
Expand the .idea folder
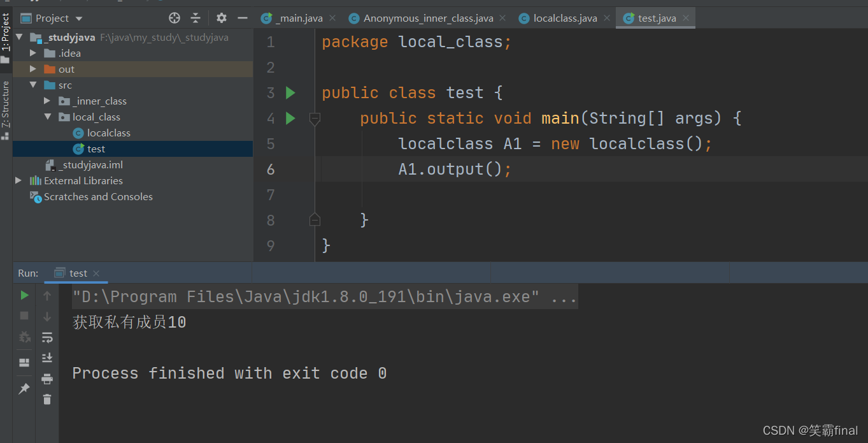33,53
